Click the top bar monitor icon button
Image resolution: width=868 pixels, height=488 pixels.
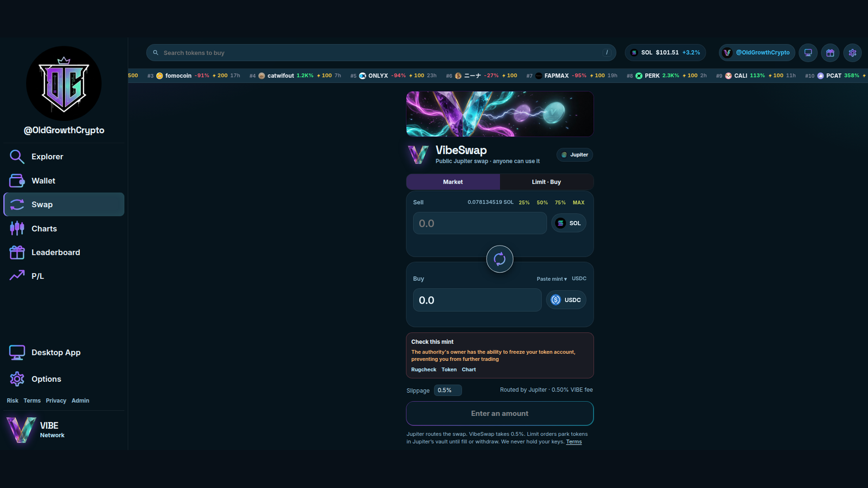coord(808,53)
